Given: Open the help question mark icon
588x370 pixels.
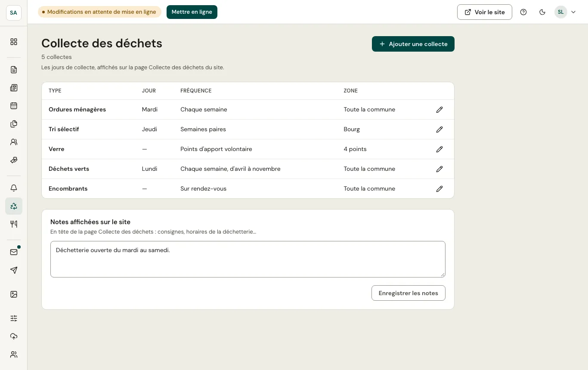Looking at the screenshot, I should tap(523, 12).
